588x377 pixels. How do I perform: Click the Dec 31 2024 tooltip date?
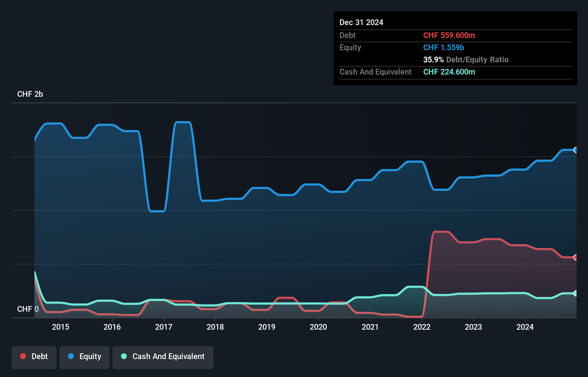pyautogui.click(x=361, y=22)
